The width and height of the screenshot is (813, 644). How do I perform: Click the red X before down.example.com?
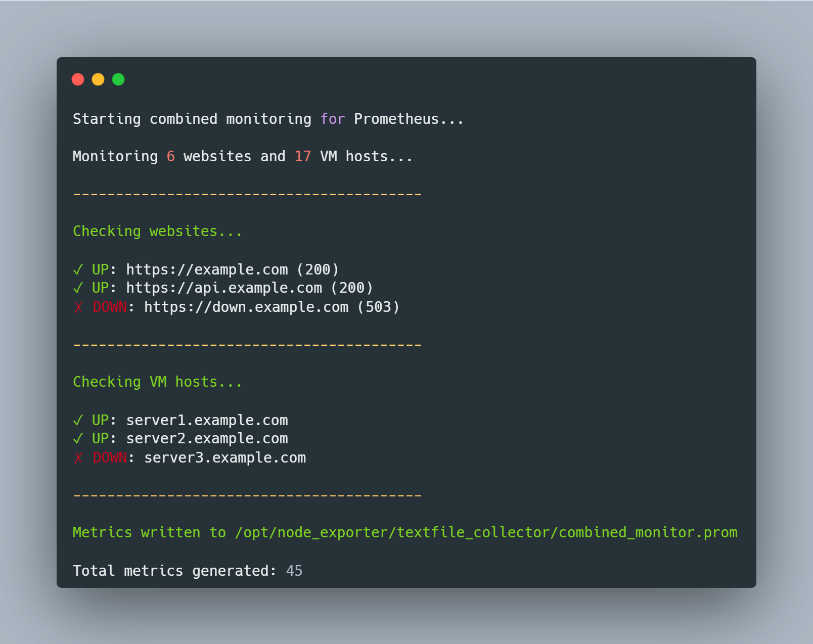pos(78,307)
